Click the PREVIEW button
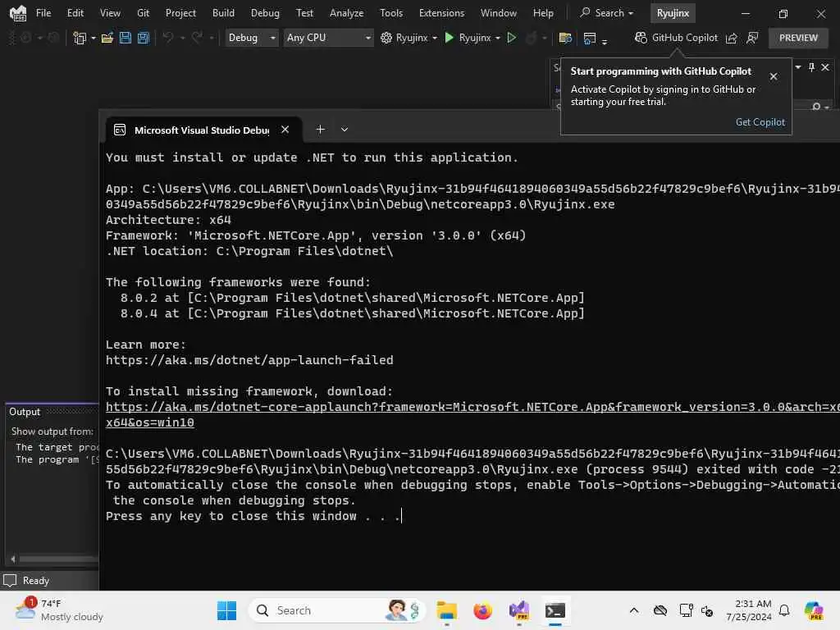840x630 pixels. point(798,38)
